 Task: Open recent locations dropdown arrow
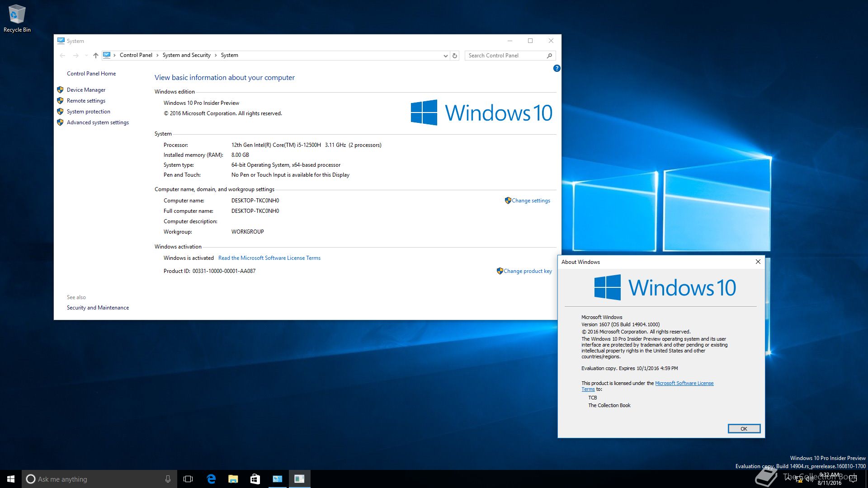tap(86, 56)
